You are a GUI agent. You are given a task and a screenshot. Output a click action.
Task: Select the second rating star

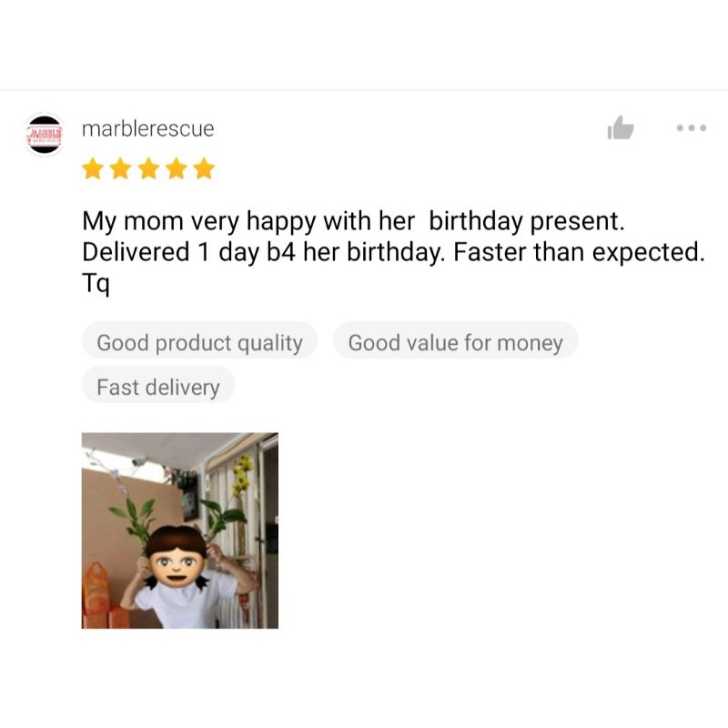tap(121, 168)
